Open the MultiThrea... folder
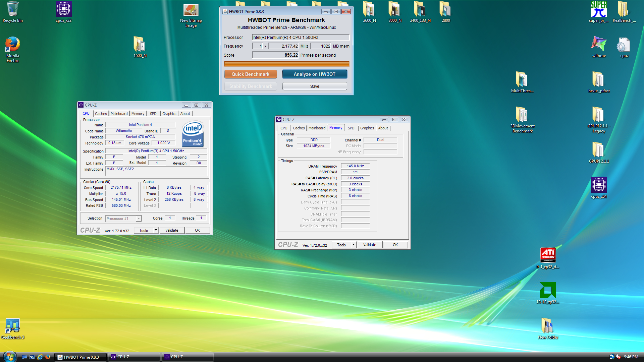Screen dimensions: 644x362 522,82
